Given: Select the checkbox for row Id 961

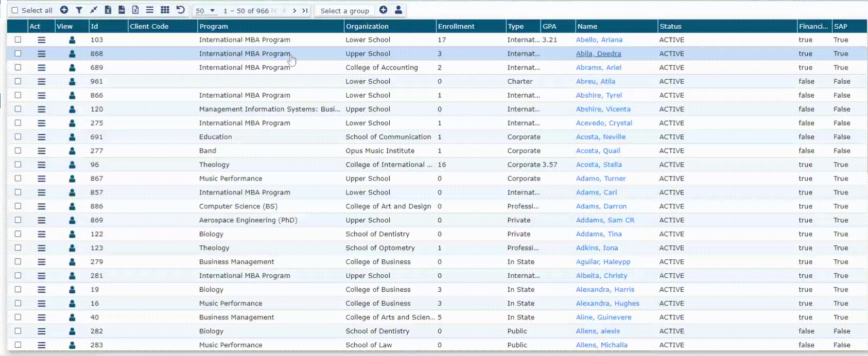Looking at the screenshot, I should (x=18, y=81).
